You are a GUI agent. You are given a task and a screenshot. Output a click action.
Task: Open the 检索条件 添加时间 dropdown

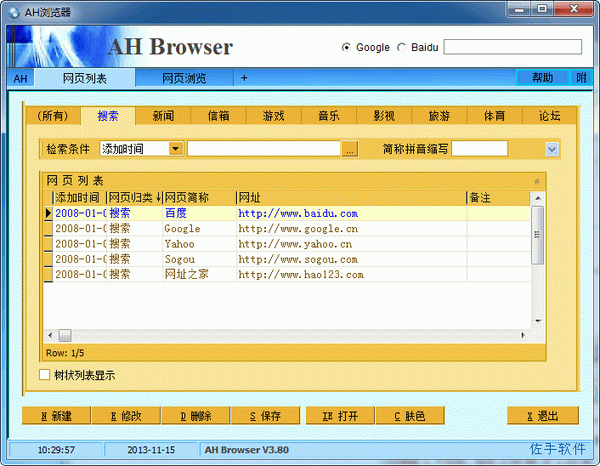176,148
